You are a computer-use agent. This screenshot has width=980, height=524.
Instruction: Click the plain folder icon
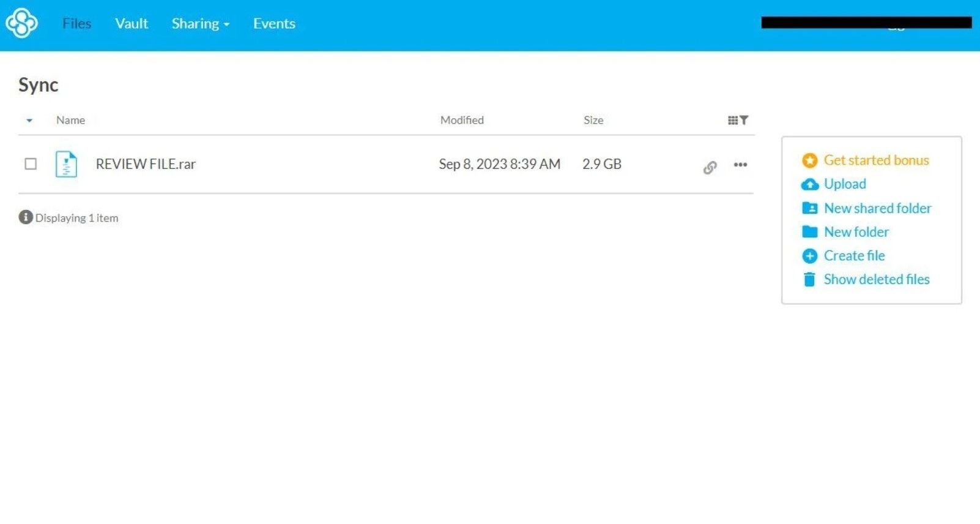809,231
